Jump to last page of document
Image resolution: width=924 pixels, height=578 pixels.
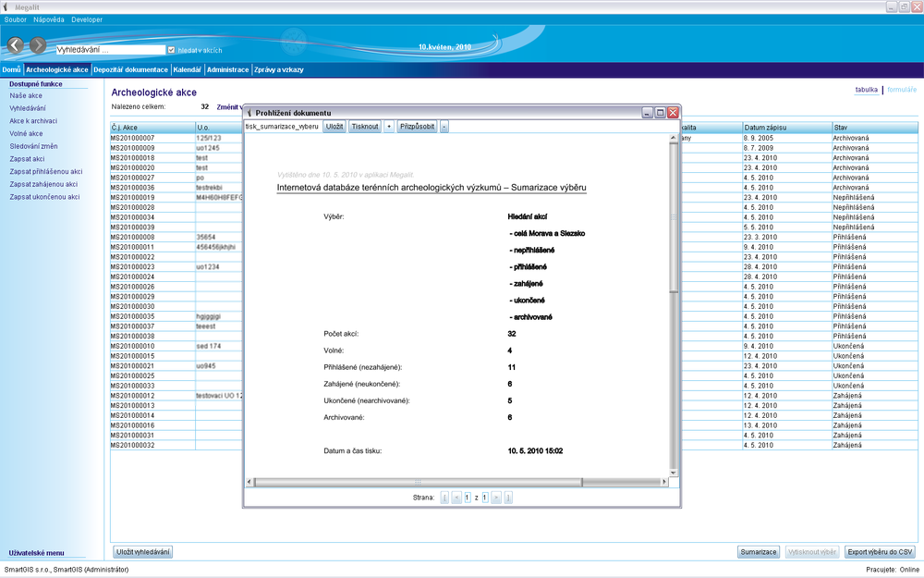(508, 498)
